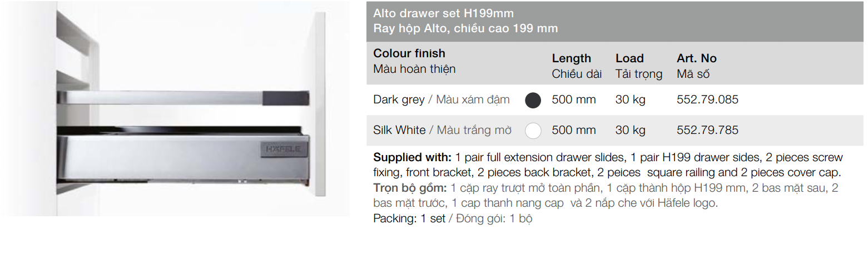Click the Length column header
The image size is (868, 254).
tap(571, 58)
